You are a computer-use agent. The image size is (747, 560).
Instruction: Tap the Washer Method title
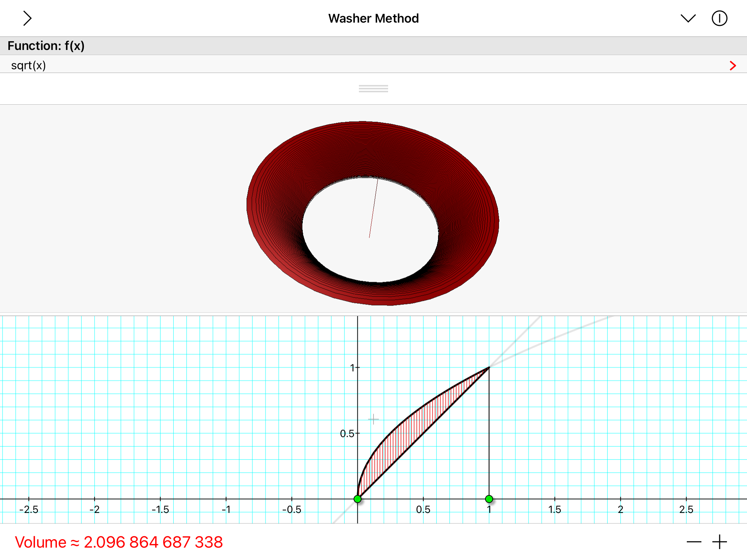tap(373, 18)
